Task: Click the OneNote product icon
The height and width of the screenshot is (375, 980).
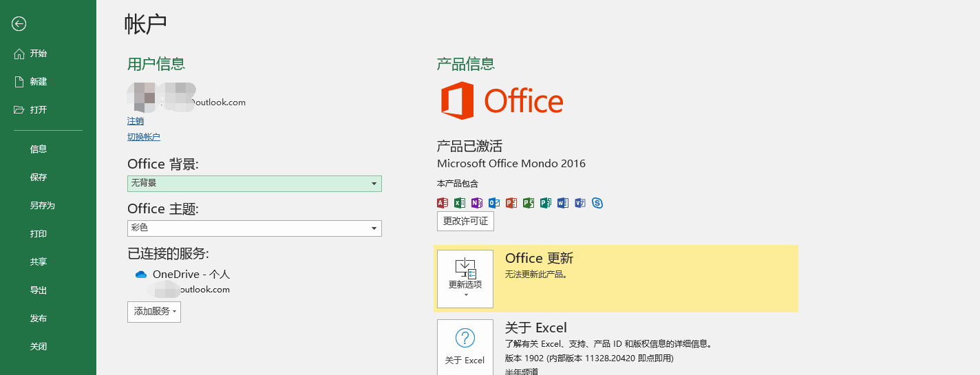Action: [x=477, y=203]
